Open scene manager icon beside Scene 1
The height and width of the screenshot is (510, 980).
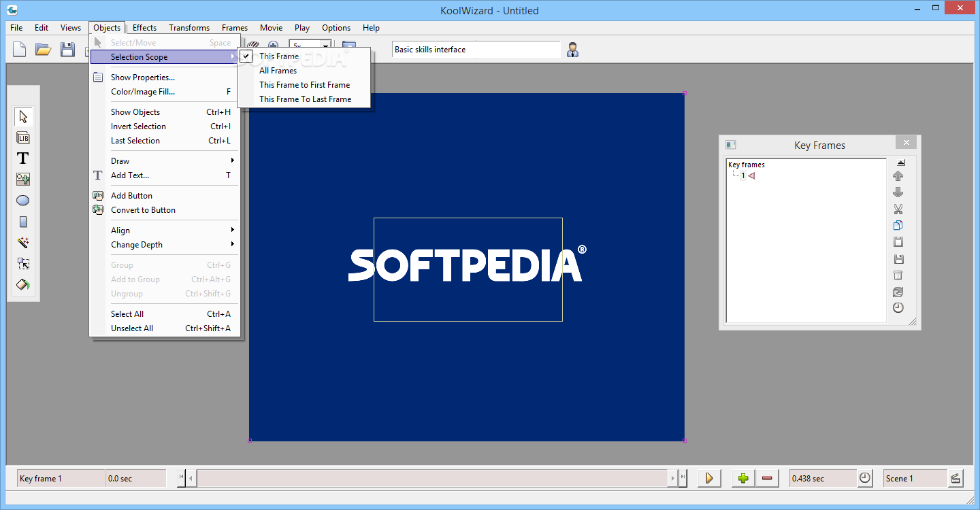(x=955, y=478)
